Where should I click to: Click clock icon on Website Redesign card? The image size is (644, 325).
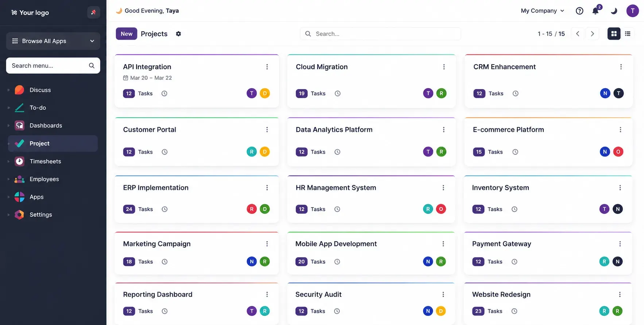coord(514,311)
